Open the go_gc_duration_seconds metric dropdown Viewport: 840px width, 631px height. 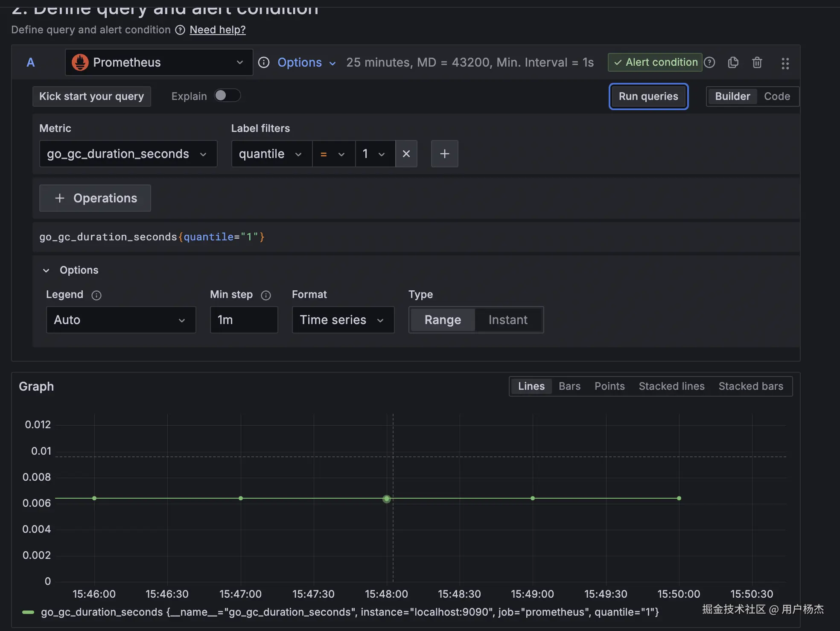(x=128, y=154)
